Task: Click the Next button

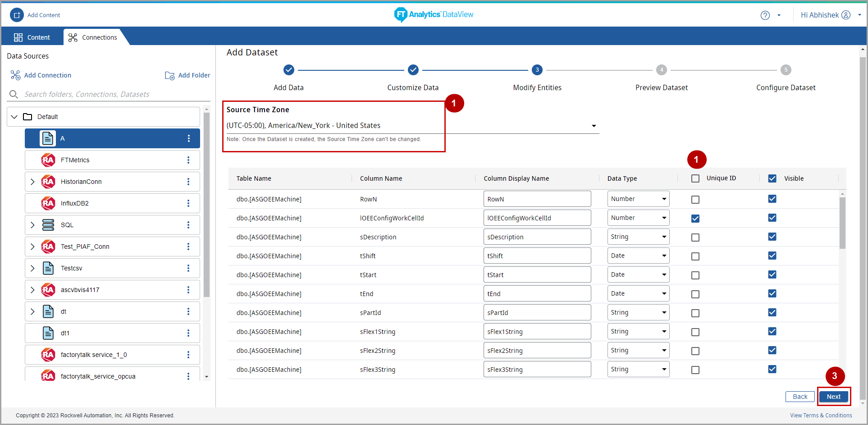Action: [833, 397]
